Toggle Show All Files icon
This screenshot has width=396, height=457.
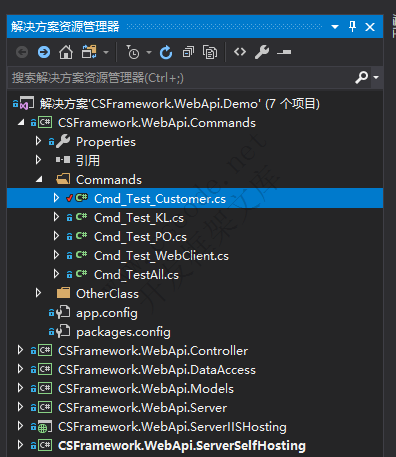(x=210, y=52)
